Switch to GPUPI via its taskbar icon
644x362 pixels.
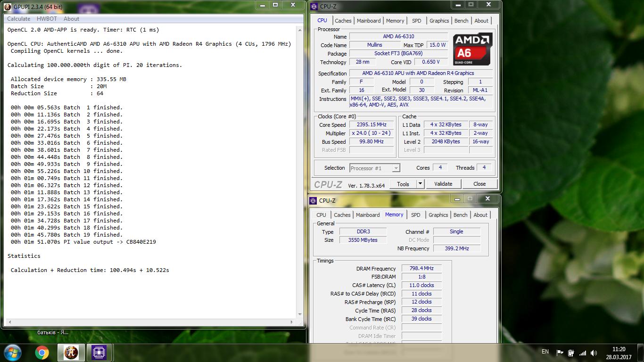[71, 352]
